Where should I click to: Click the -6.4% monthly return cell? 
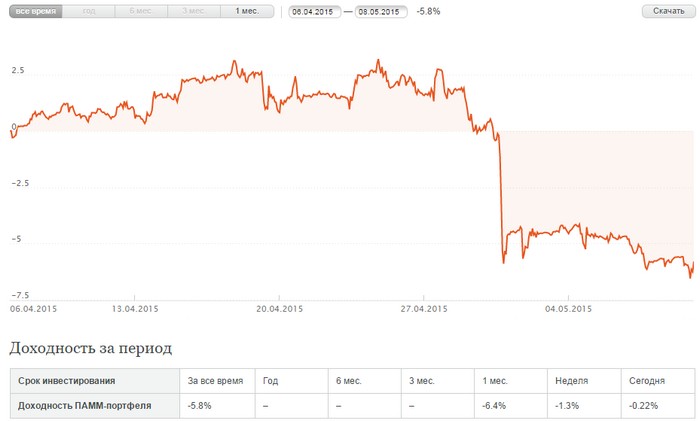[x=494, y=406]
